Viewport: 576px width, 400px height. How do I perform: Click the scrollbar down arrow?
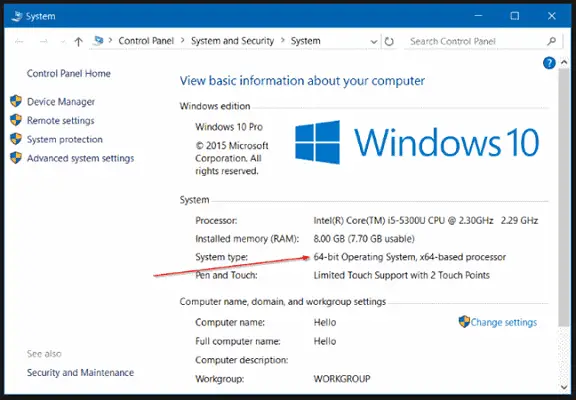[x=564, y=387]
